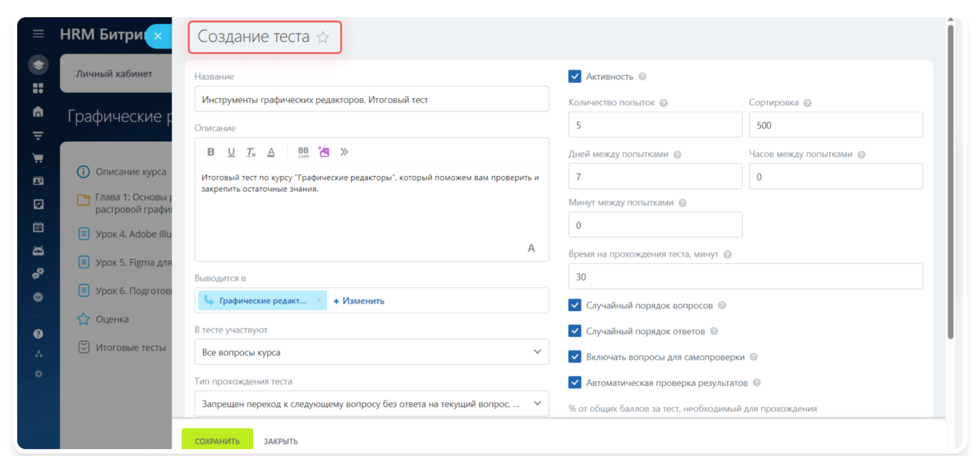Open the hamburger menu in the sidebar

tap(38, 34)
